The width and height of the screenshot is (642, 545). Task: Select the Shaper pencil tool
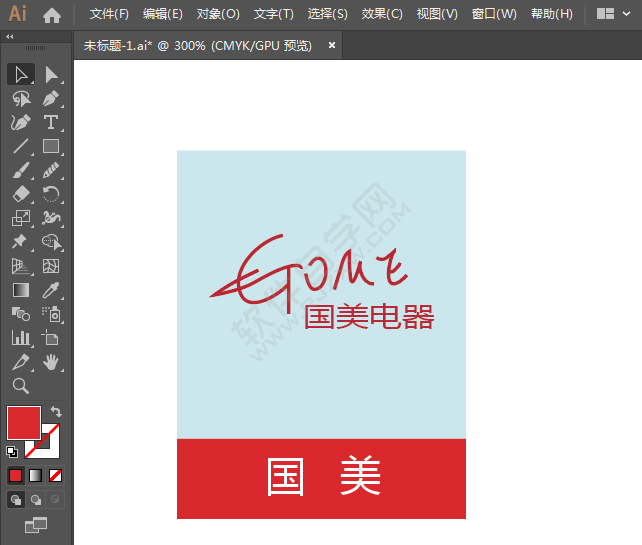point(51,170)
